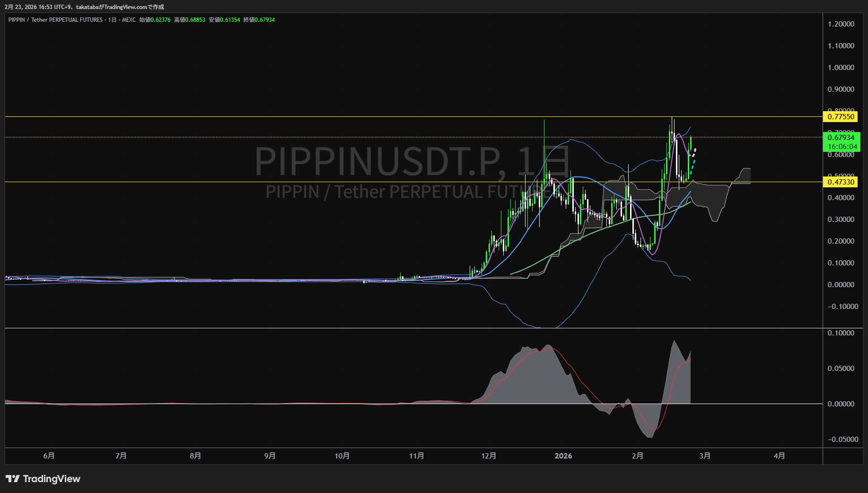Click the 16:06:04 bar countdown timer
The height and width of the screenshot is (493, 868).
[842, 147]
